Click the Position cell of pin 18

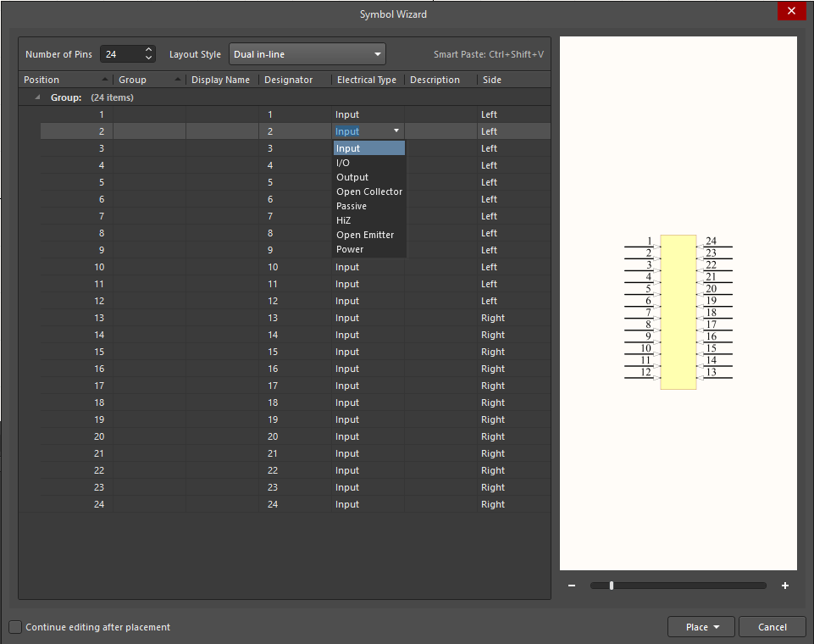point(77,402)
